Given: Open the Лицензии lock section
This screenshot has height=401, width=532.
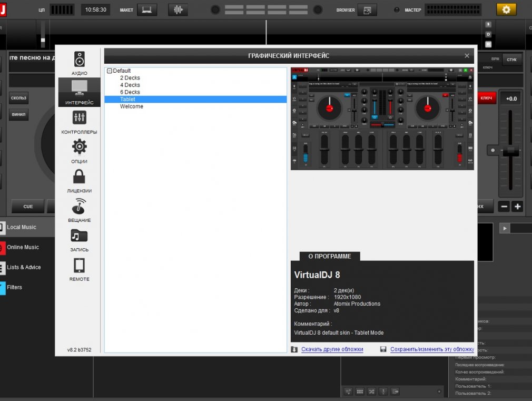Looking at the screenshot, I should click(80, 181).
